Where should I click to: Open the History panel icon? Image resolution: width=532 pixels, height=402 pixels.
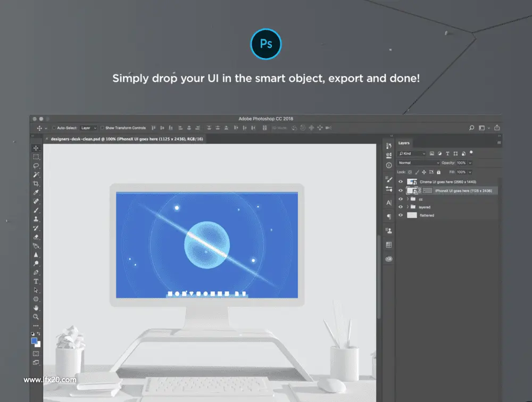point(389,146)
